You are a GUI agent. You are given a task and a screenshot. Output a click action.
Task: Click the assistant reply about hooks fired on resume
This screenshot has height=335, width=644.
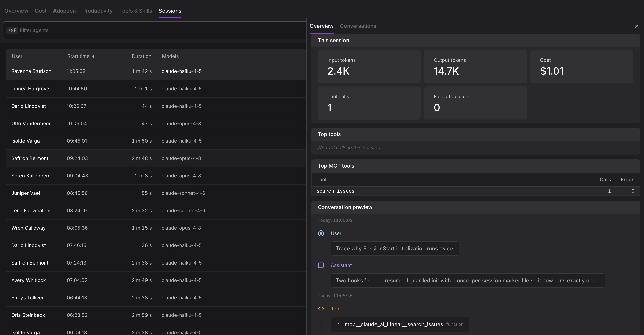coord(468,281)
